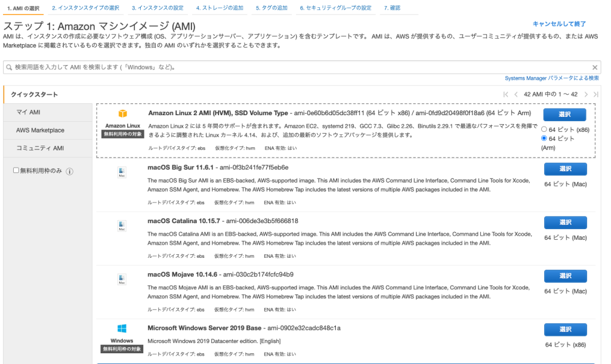The height and width of the screenshot is (364, 611).
Task: Open the free tier info icon
Action: 69,171
